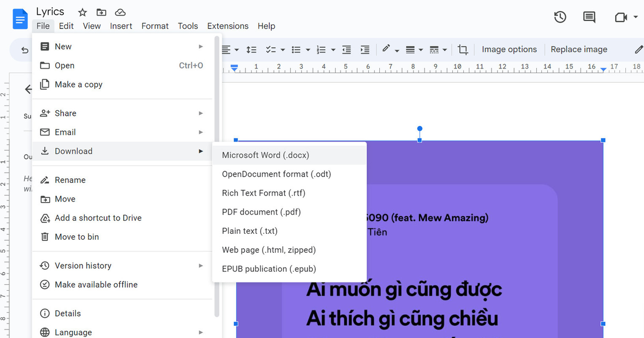This screenshot has height=338, width=644.
Task: Click the move-to-folder icon beside the title
Action: pyautogui.click(x=101, y=12)
